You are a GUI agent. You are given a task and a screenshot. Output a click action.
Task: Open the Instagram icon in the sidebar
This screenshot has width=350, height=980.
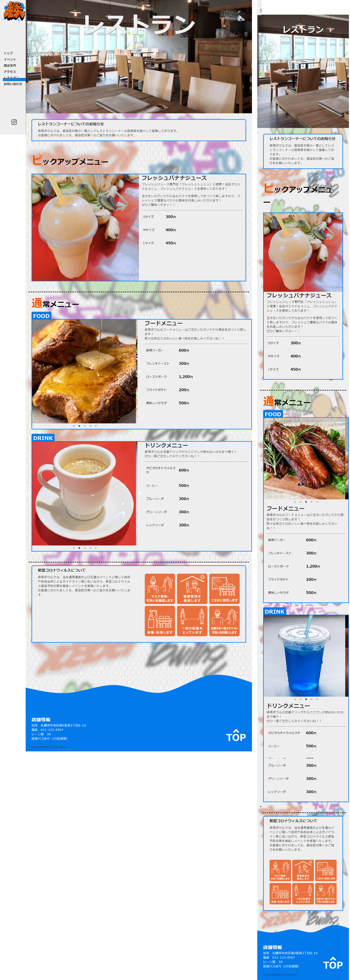[14, 122]
